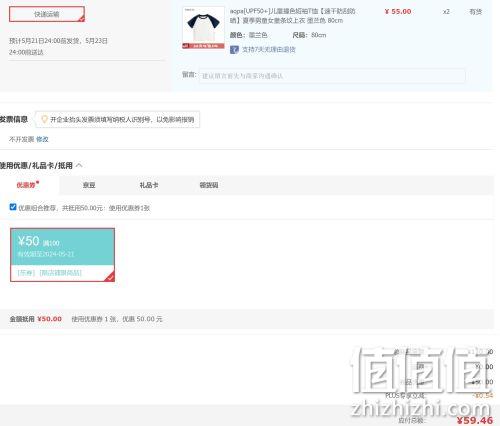Switch to the 礼品卡 tab

tap(149, 185)
